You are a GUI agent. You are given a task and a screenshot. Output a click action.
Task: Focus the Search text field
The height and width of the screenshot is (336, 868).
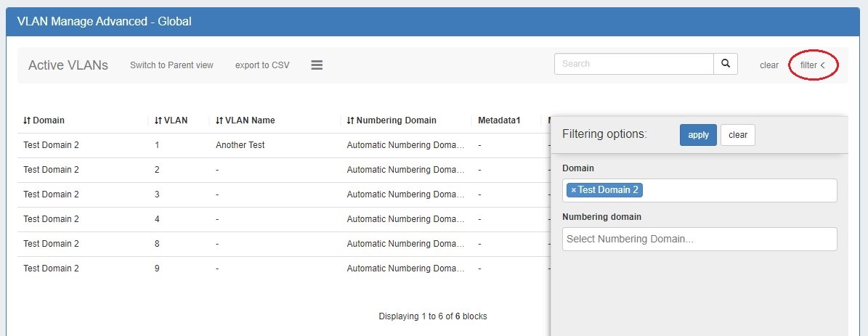point(633,64)
